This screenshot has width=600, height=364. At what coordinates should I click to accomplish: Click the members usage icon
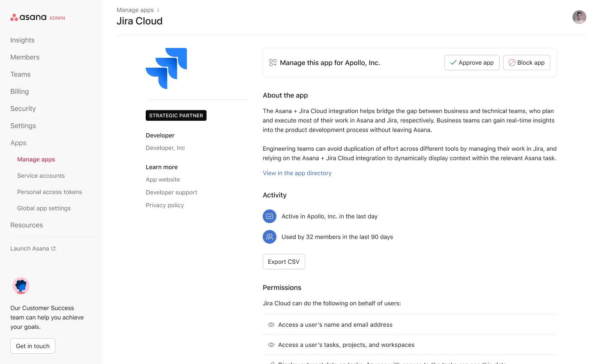click(x=270, y=237)
